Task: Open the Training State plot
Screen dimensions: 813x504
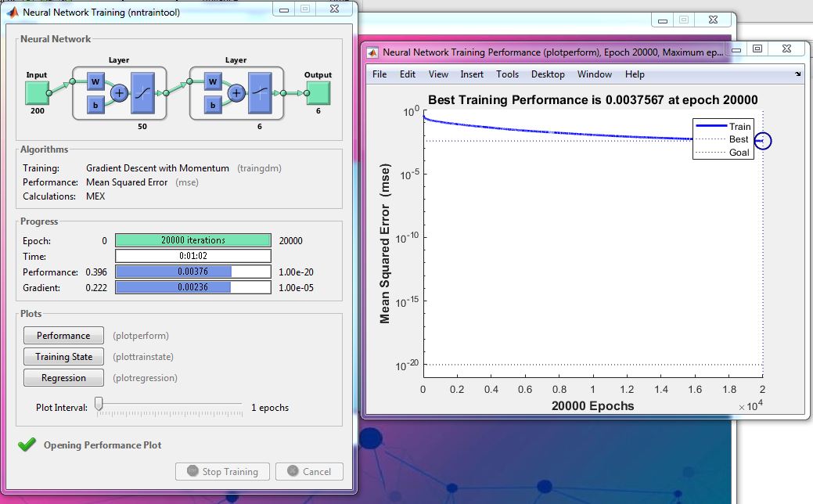Action: point(64,357)
